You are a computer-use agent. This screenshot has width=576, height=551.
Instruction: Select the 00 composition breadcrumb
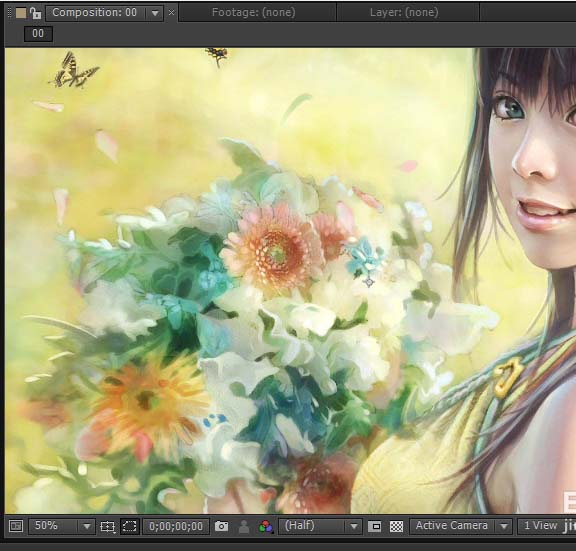point(38,34)
